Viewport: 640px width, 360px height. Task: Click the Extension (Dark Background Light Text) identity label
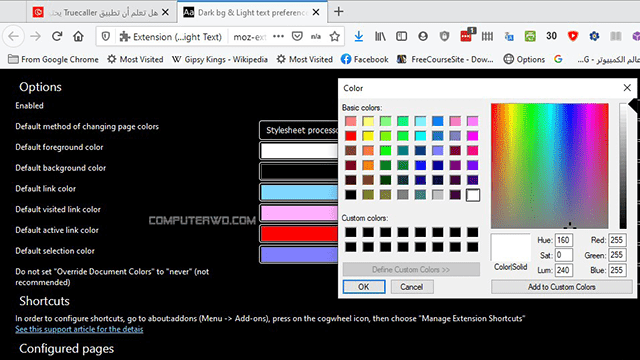171,37
